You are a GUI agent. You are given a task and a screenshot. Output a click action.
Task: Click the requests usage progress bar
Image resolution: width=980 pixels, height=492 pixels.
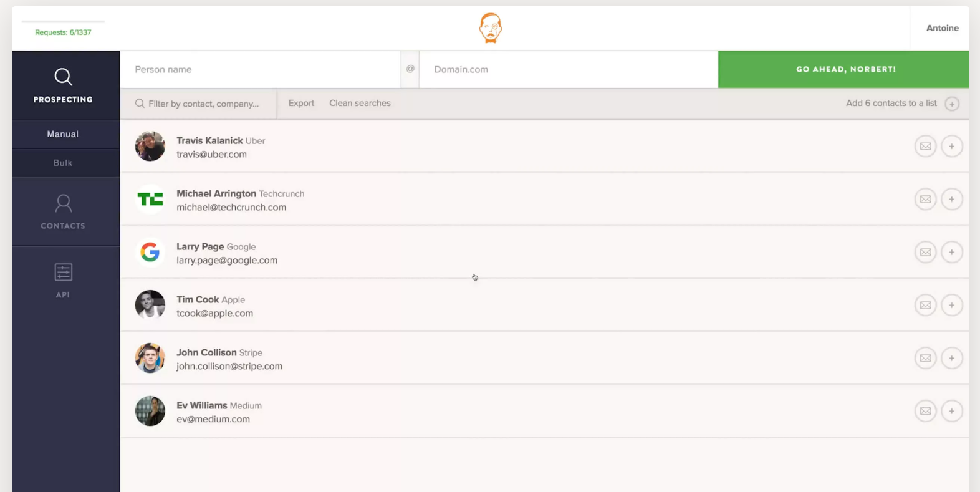(63, 21)
